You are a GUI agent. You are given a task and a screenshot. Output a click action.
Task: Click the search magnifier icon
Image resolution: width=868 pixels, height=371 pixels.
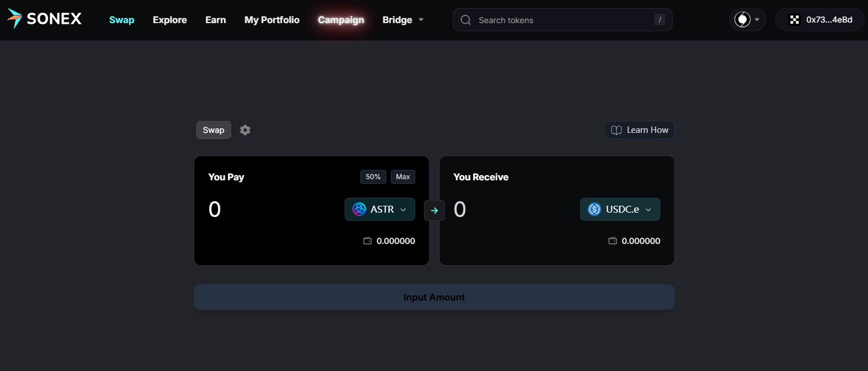pos(466,20)
